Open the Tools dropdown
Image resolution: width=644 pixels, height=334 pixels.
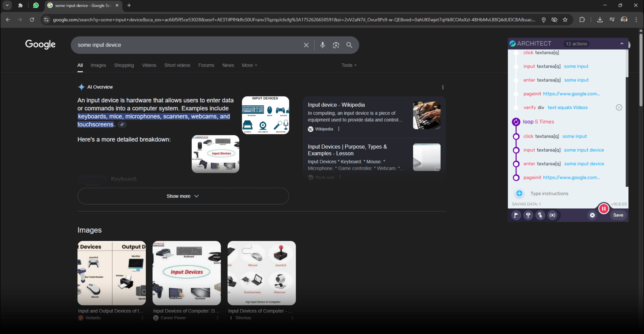(x=349, y=65)
